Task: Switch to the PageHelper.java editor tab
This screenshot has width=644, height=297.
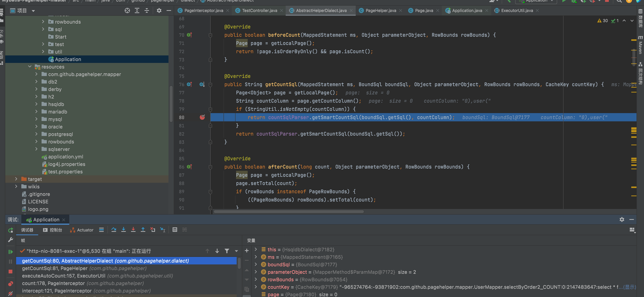Action: 380,10
